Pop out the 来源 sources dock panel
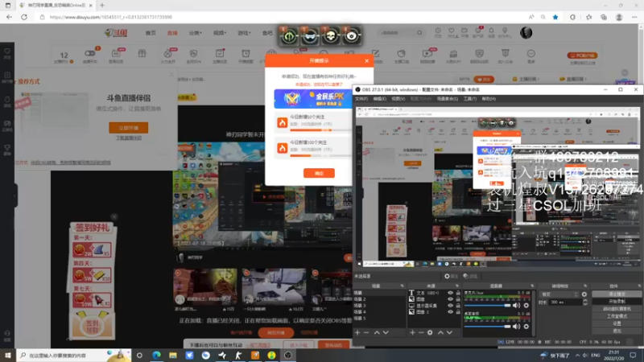 [456, 286]
